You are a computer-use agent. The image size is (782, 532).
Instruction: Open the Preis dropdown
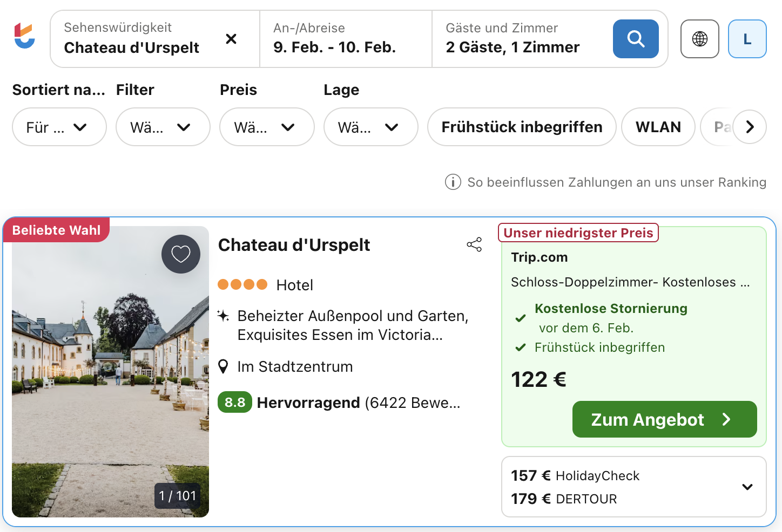266,127
